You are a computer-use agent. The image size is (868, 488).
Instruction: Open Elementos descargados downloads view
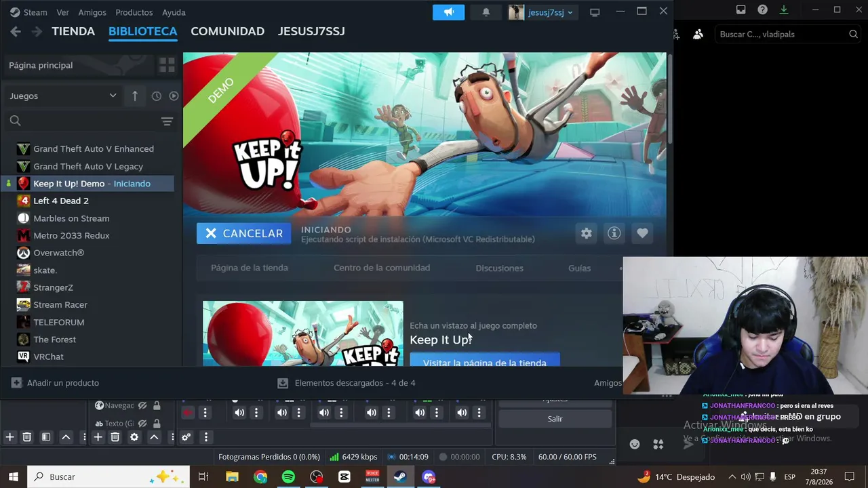point(347,383)
